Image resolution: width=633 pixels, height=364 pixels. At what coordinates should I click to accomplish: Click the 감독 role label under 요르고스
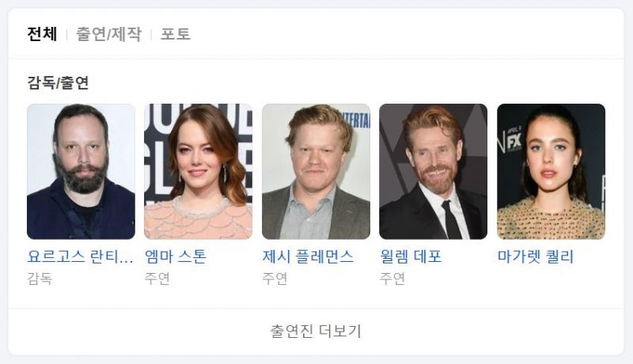[40, 279]
